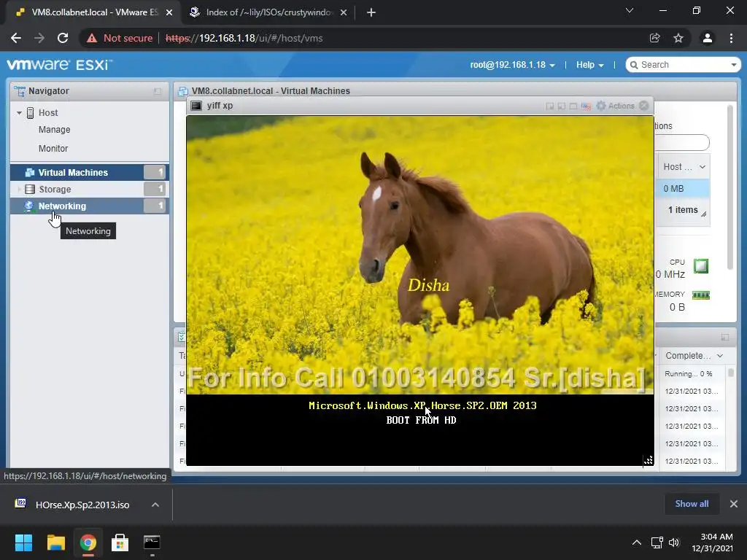Click the console resize grip corner
747x560 pixels.
(648, 460)
